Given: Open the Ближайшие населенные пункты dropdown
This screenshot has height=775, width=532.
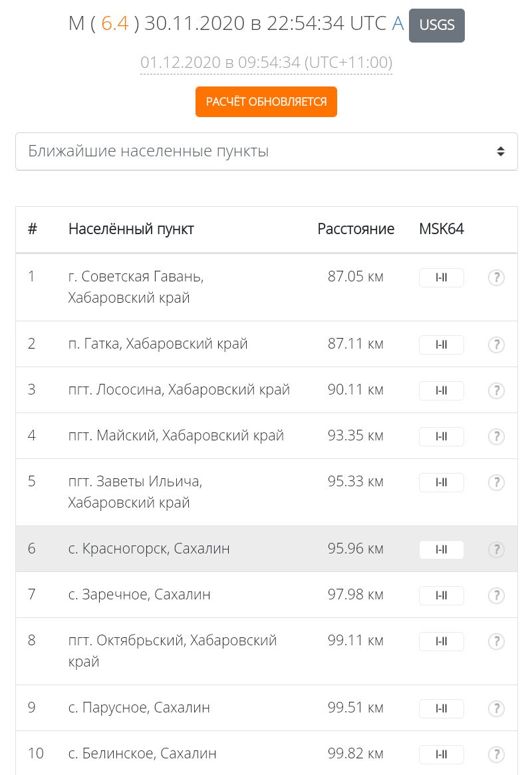Looking at the screenshot, I should (266, 151).
